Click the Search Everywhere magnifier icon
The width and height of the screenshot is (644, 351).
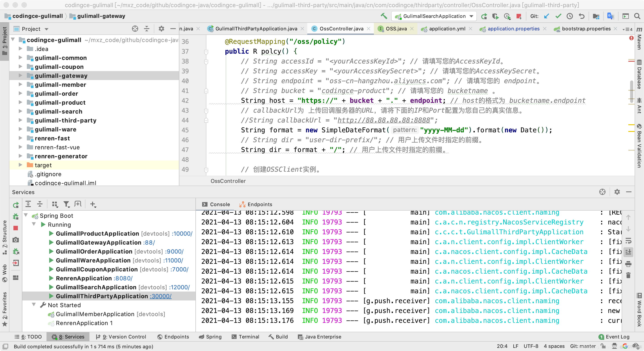637,16
